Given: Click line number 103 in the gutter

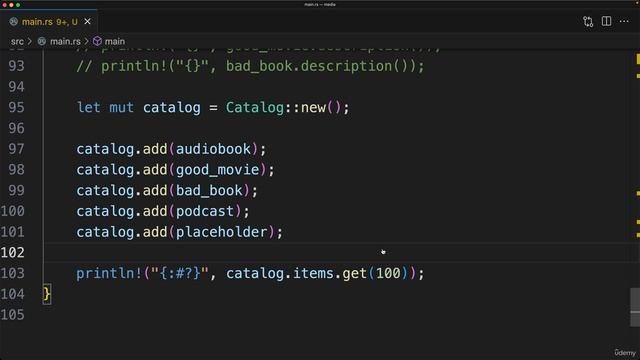Looking at the screenshot, I should [13, 273].
